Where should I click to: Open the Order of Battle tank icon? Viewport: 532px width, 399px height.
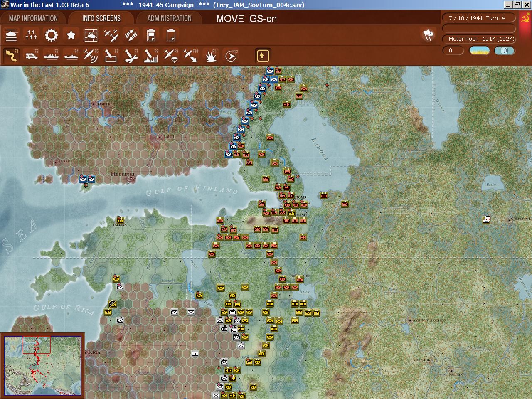tap(11, 35)
